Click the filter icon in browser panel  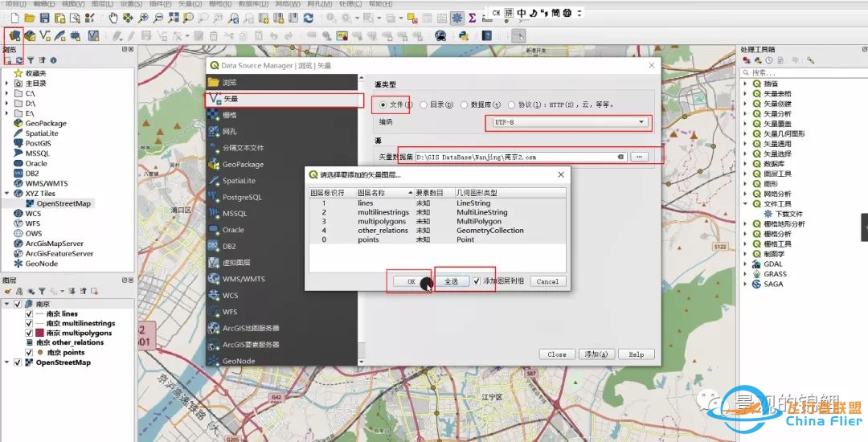tap(31, 59)
